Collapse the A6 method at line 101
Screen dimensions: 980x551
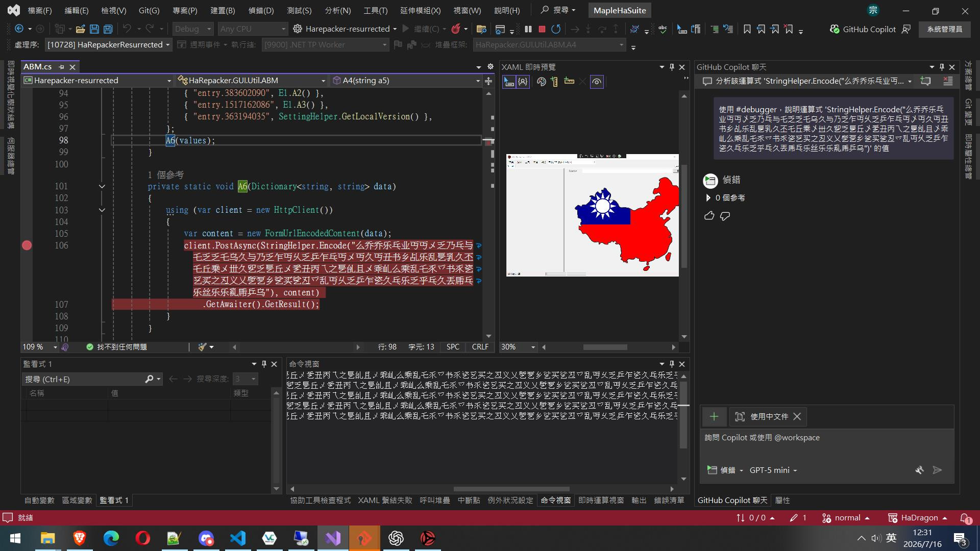click(x=102, y=187)
